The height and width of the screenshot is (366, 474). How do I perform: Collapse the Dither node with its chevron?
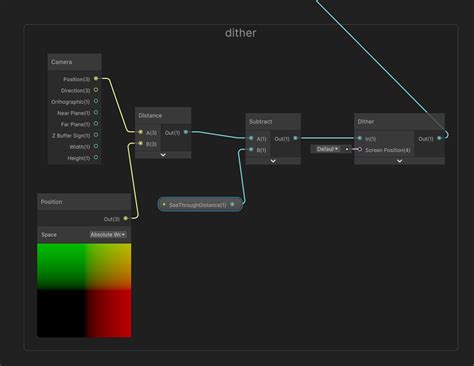coord(399,161)
